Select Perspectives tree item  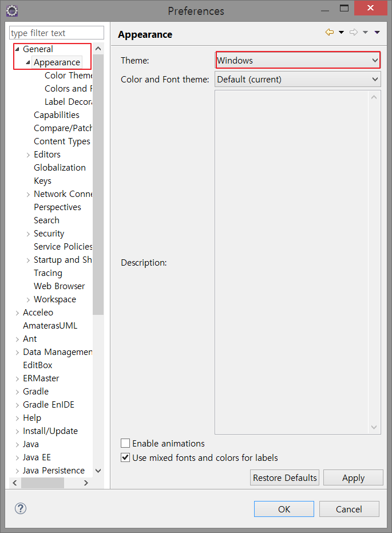[x=57, y=207]
